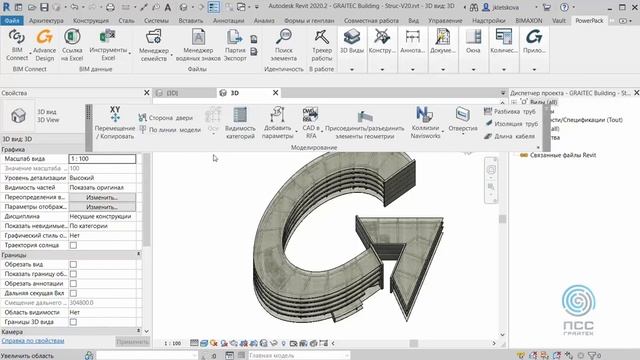The height and width of the screenshot is (360, 640).
Task: Close the Свойства panel
Action: point(147,93)
